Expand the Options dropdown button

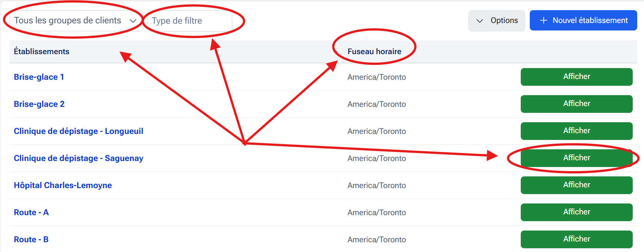pyautogui.click(x=496, y=21)
